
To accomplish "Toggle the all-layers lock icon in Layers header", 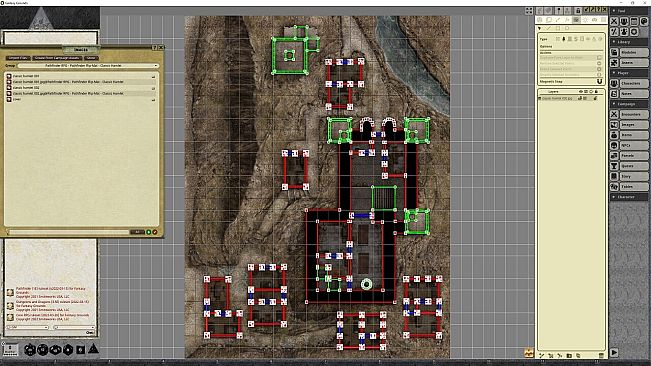I will tap(596, 92).
